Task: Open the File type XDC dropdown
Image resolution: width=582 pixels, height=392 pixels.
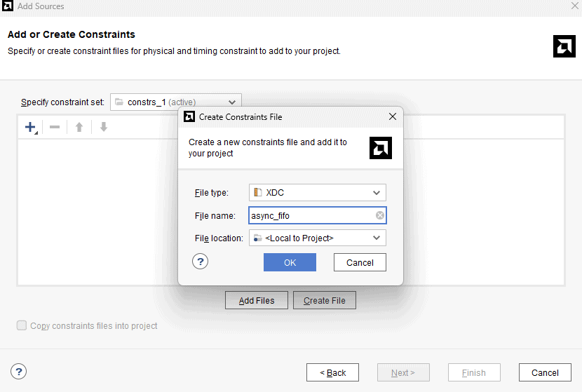Action: coord(317,192)
